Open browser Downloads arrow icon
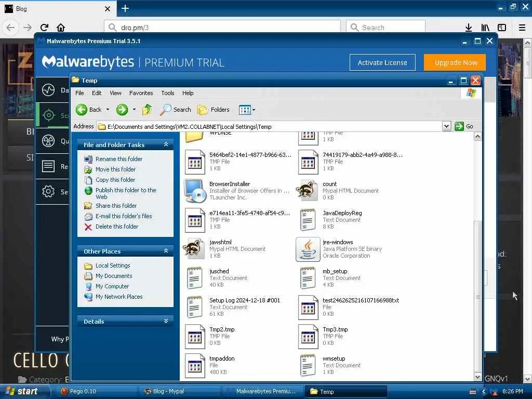Screen dimensions: 532x399 click(x=469, y=28)
